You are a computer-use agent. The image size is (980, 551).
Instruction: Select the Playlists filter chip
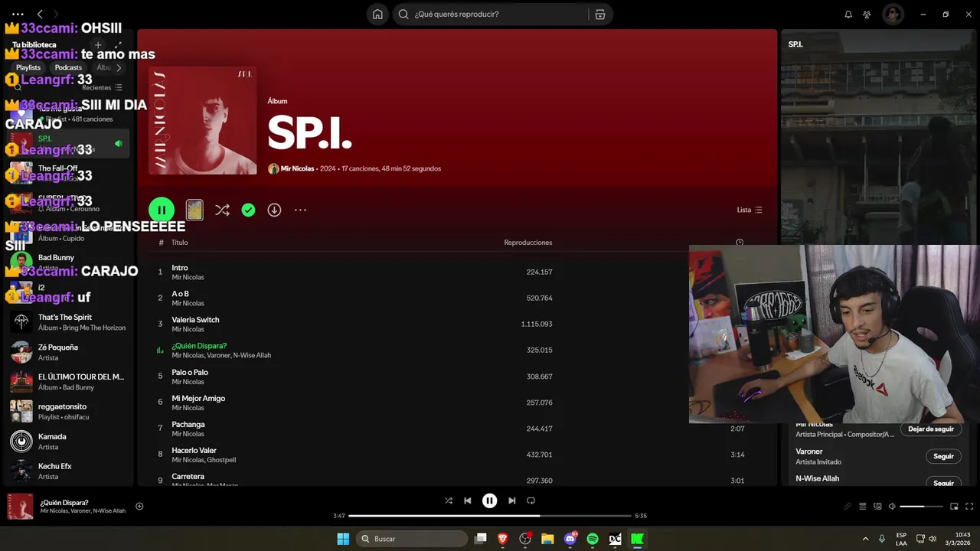pyautogui.click(x=28, y=67)
